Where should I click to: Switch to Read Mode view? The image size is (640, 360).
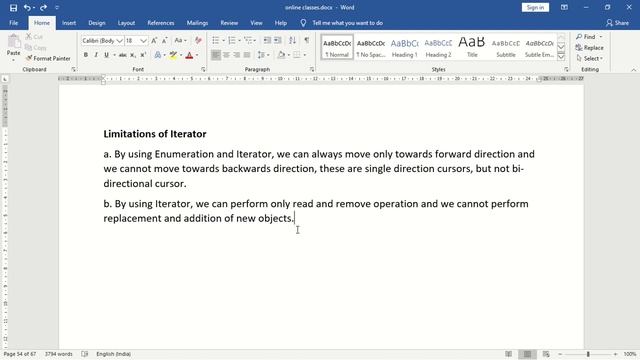(x=508, y=354)
